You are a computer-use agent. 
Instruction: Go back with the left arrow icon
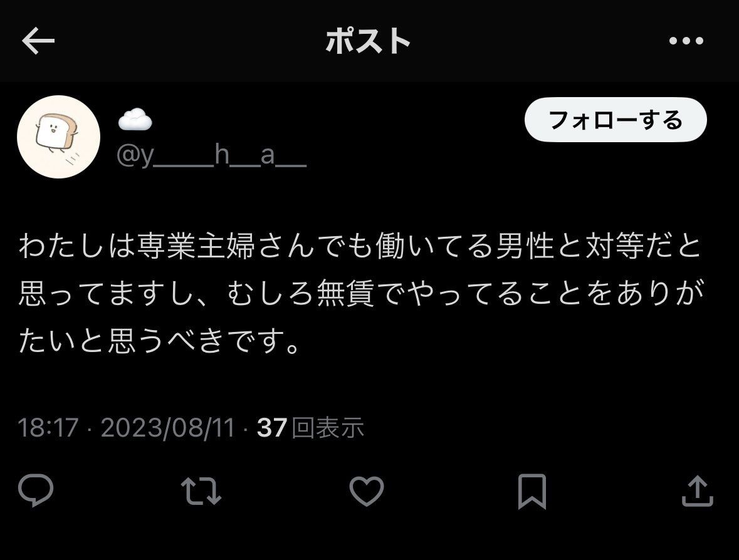[38, 41]
